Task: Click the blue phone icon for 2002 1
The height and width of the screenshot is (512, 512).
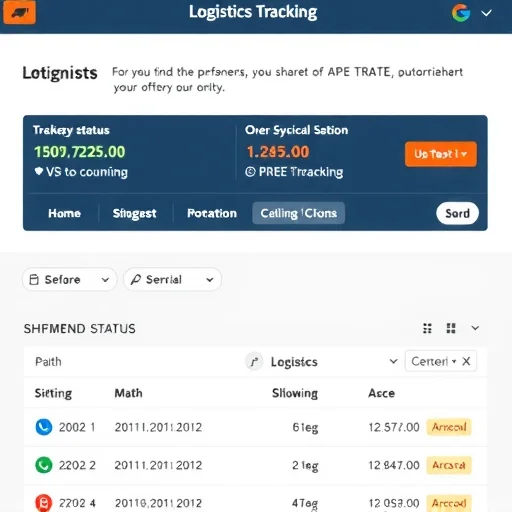Action: 44,427
